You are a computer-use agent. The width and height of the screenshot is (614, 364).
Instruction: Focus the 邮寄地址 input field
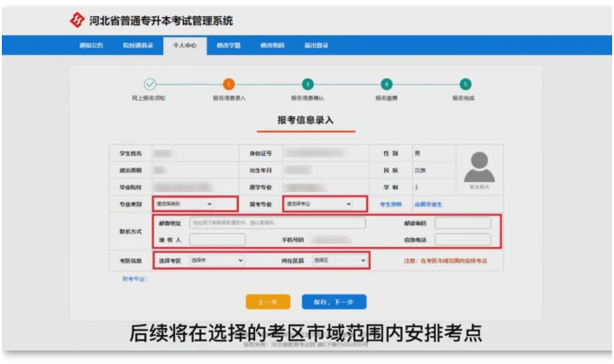click(277, 223)
